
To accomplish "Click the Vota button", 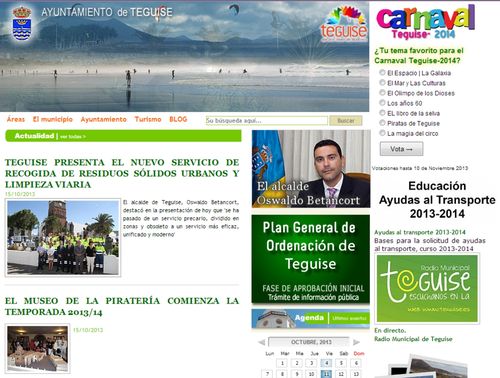I will [402, 149].
